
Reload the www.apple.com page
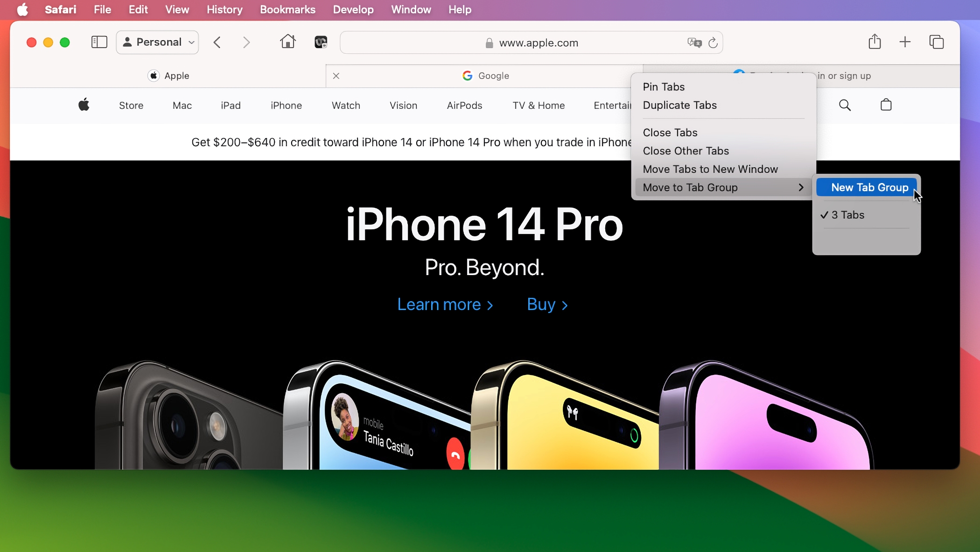tap(713, 43)
